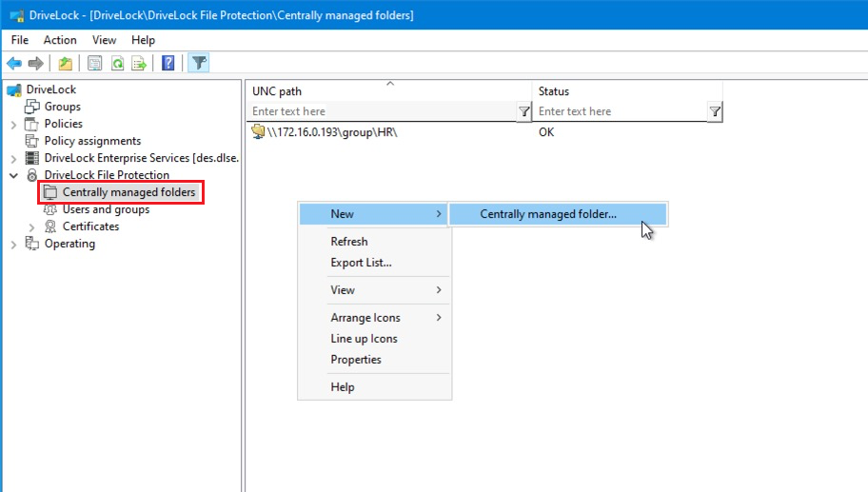The width and height of the screenshot is (868, 492).
Task: Click the Refresh toolbar icon
Action: 117,64
